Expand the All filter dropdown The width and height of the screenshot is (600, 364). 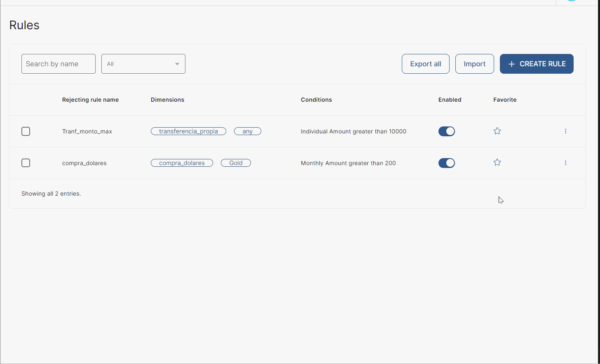click(143, 64)
